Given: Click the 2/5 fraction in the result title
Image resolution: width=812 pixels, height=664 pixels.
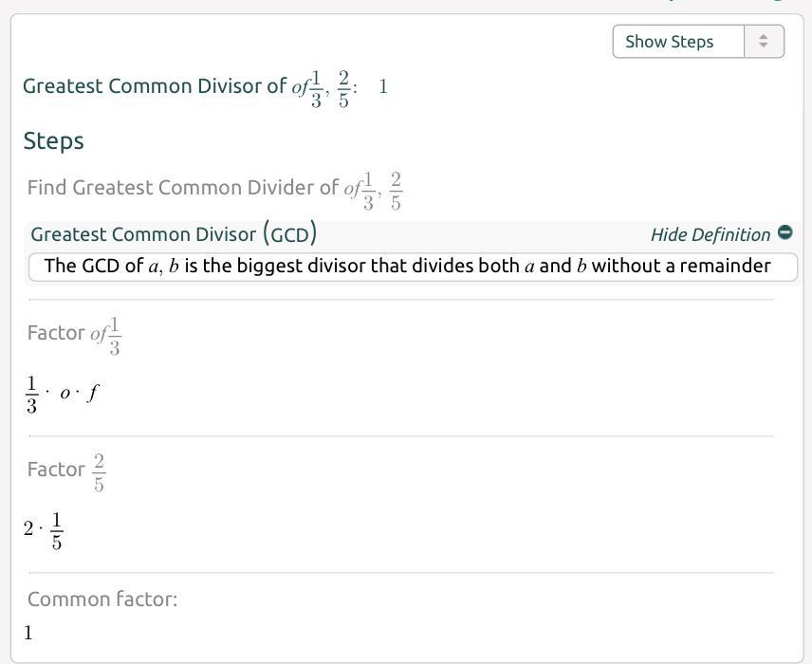Looking at the screenshot, I should coord(343,88).
